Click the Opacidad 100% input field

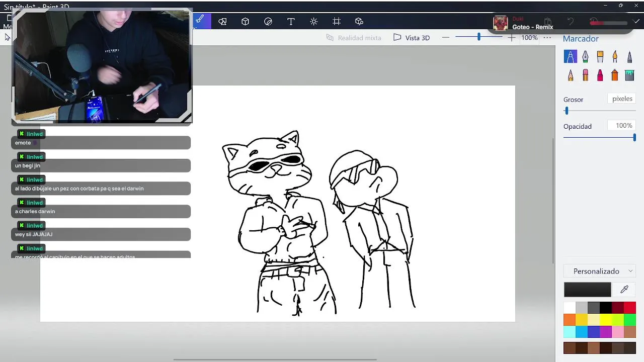pyautogui.click(x=621, y=126)
